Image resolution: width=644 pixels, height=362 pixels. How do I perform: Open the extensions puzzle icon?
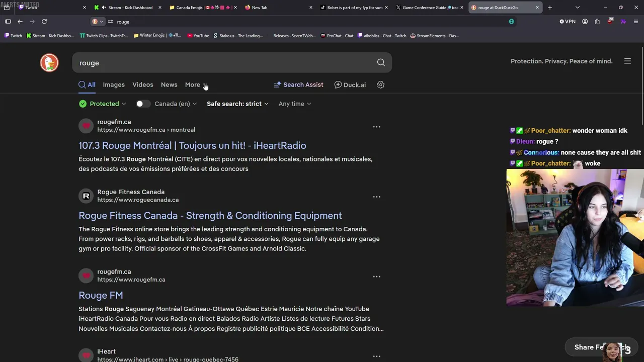597,22
